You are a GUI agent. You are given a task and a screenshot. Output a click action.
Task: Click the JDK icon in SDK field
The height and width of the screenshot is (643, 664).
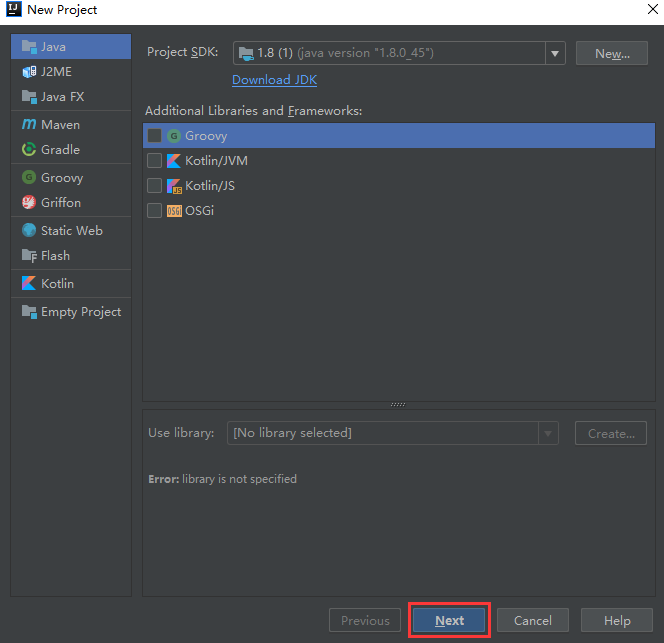click(246, 53)
